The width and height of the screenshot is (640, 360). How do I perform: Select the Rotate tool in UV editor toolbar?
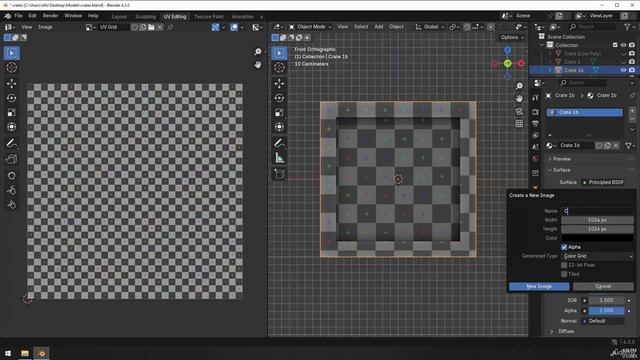[x=11, y=98]
